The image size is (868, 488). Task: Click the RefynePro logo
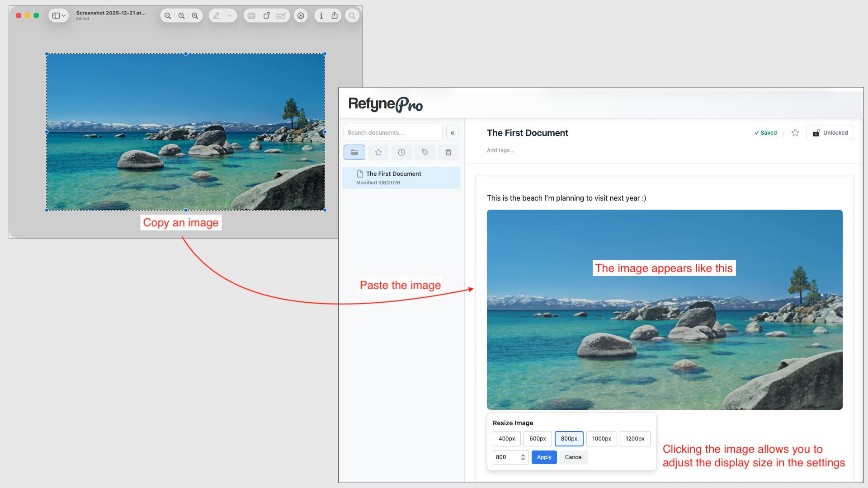point(386,104)
